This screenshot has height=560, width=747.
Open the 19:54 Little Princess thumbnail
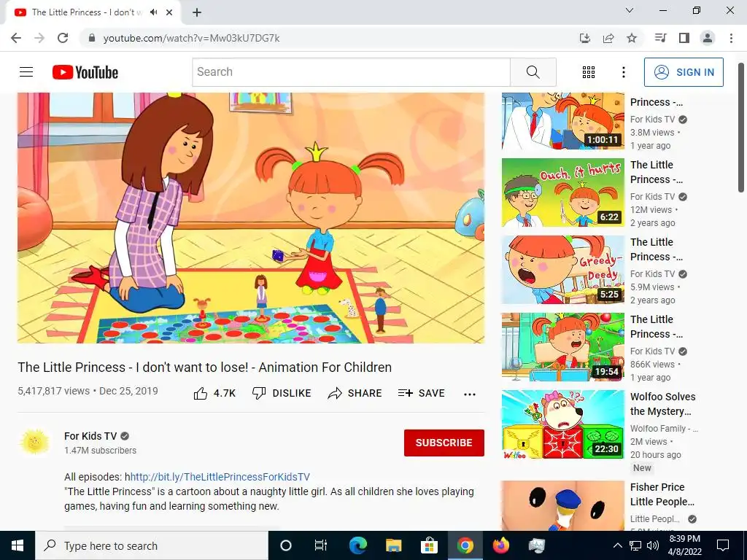(x=562, y=347)
